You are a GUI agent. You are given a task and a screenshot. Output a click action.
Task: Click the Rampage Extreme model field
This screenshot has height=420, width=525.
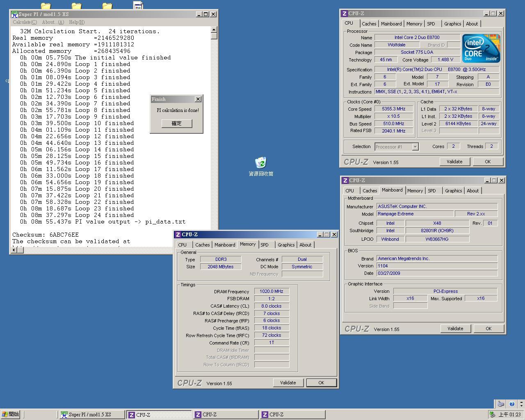[415, 214]
